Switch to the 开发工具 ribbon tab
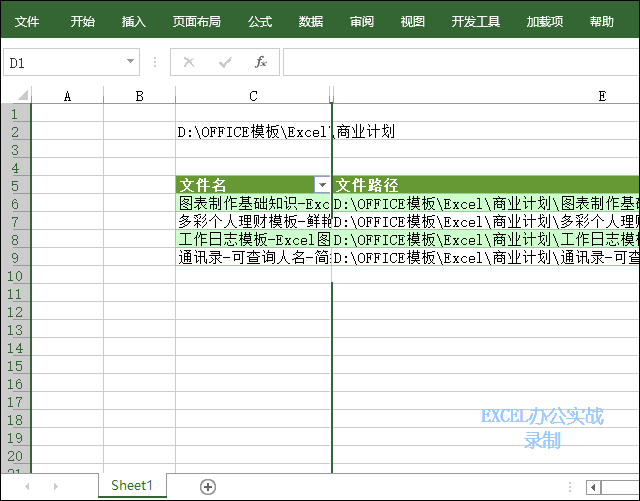 (476, 22)
